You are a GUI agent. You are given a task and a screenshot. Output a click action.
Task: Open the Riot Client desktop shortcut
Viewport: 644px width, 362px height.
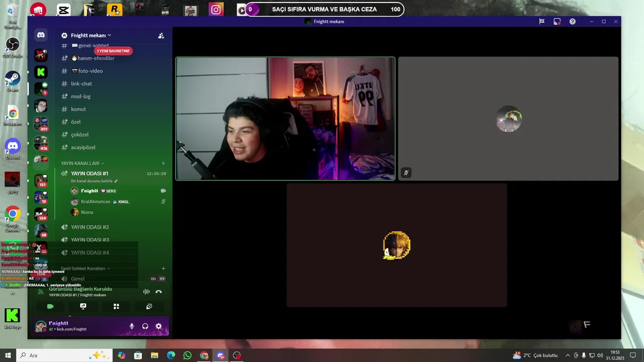tap(38, 9)
